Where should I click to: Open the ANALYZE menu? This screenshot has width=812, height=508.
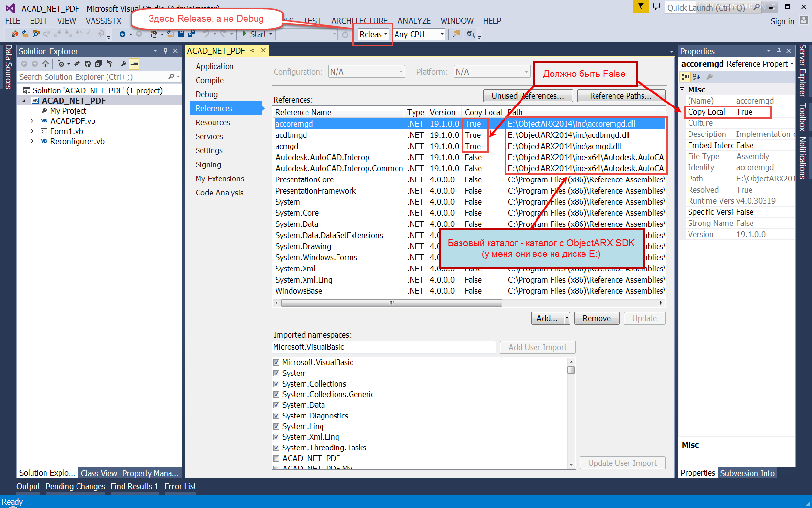click(414, 21)
